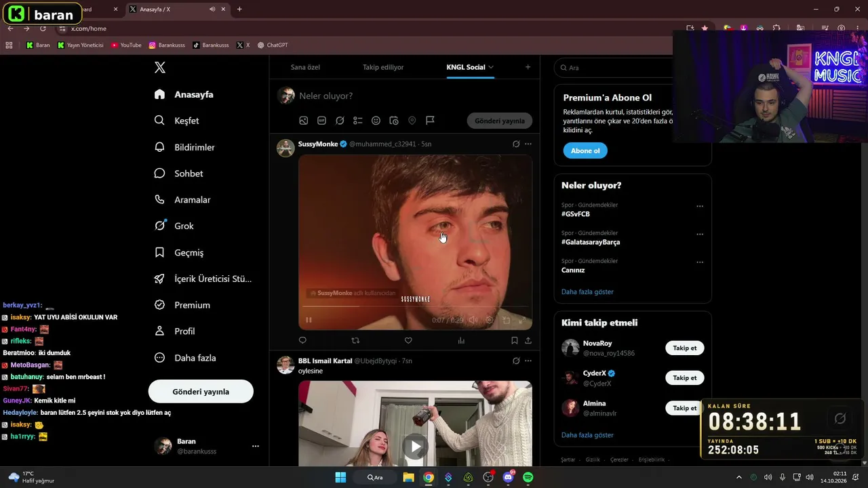Image resolution: width=868 pixels, height=488 pixels.
Task: Open ChatGPT bookmark in bookmarks bar
Action: coord(273,45)
